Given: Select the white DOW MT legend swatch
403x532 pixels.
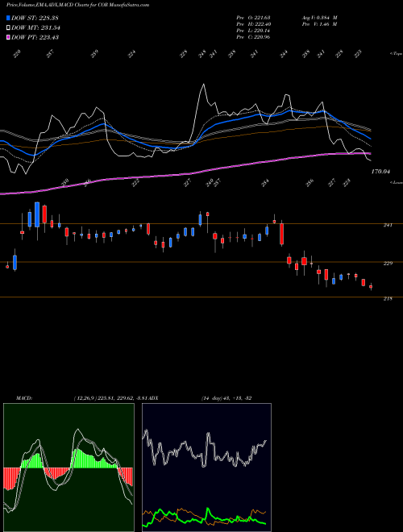Looking at the screenshot, I should click(8, 27).
